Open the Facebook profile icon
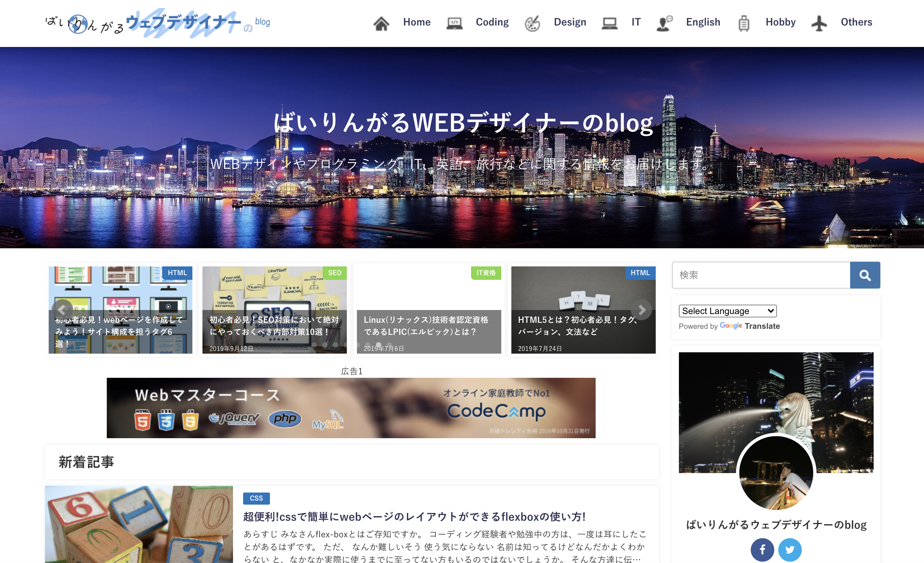This screenshot has width=924, height=563. [x=762, y=550]
